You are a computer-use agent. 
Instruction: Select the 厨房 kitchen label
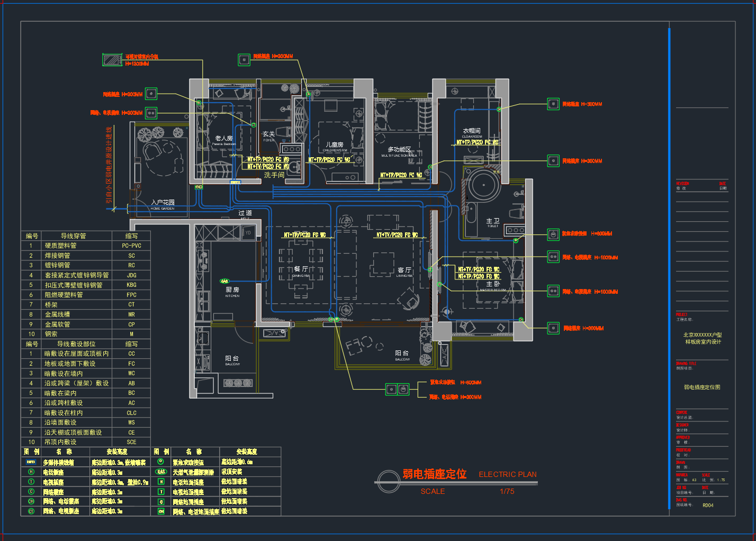click(x=232, y=290)
